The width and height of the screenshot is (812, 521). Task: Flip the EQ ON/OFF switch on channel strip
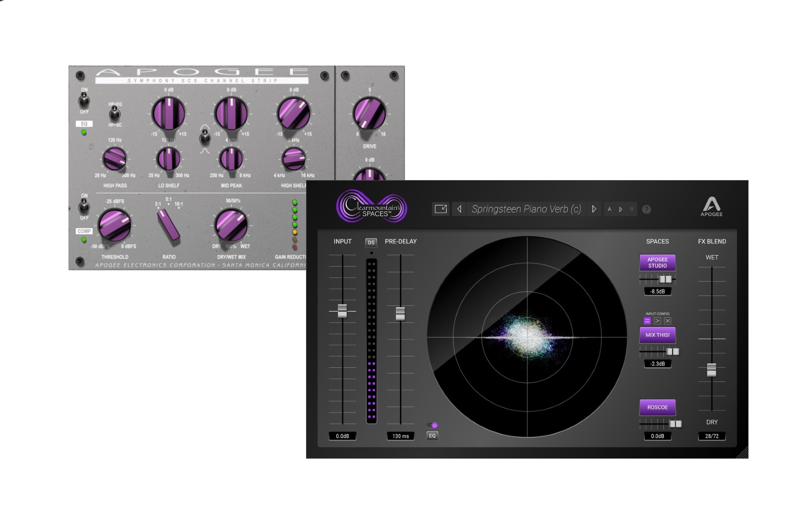pyautogui.click(x=84, y=100)
